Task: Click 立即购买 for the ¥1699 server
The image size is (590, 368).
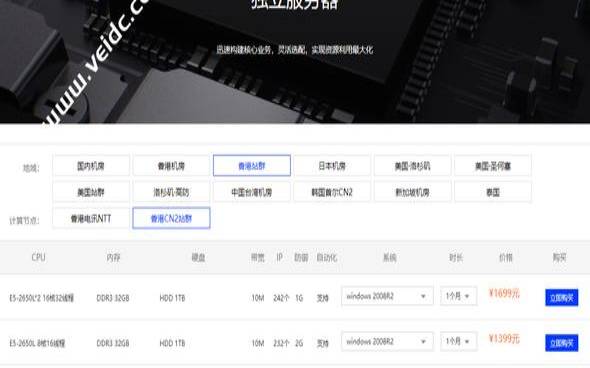Action: (561, 298)
